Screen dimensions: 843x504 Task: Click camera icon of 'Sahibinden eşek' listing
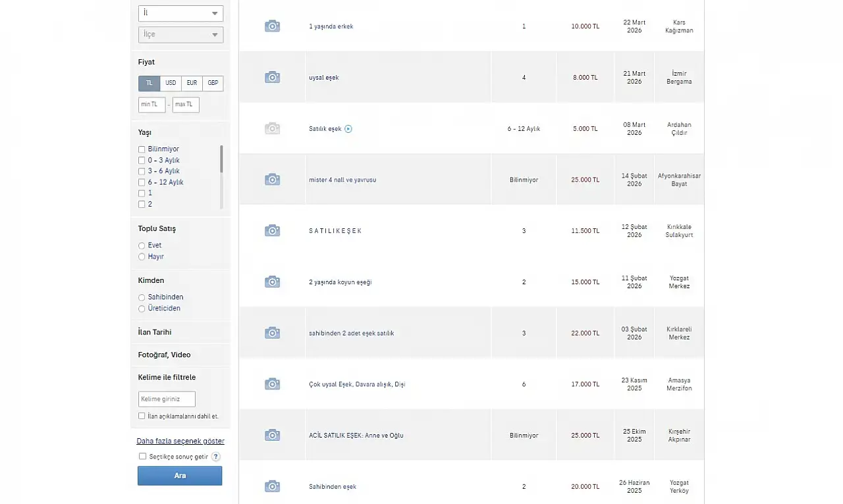272,486
